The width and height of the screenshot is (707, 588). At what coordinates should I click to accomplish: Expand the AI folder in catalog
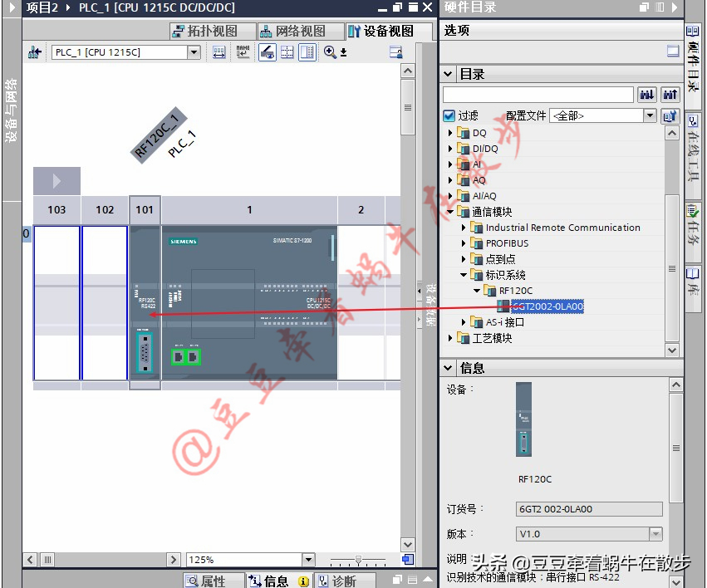450,164
